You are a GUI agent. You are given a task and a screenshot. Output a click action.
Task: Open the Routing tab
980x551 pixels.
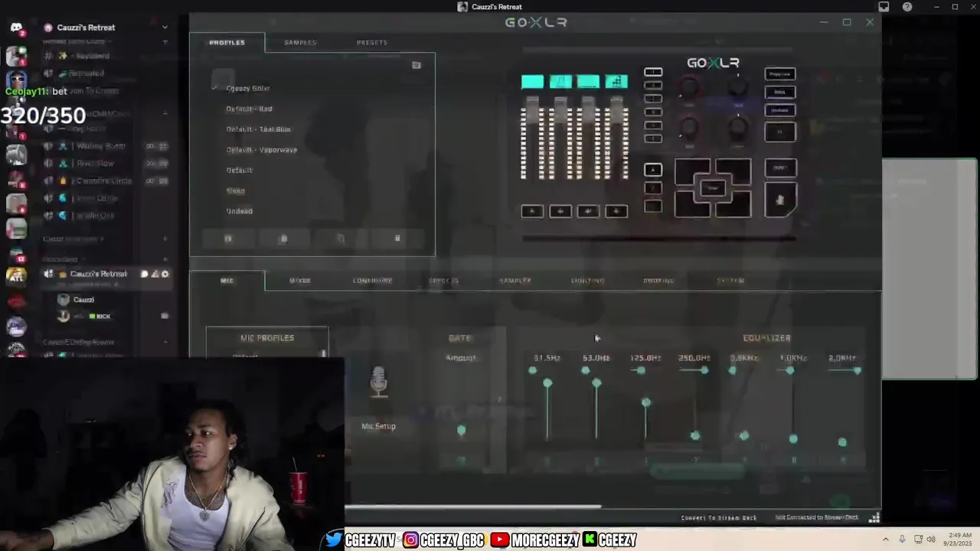point(659,281)
